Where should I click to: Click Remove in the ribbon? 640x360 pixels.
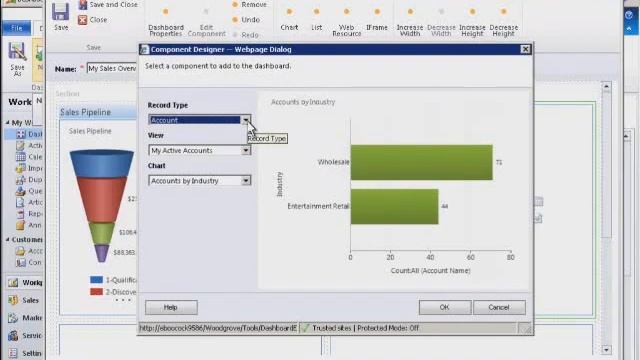click(249, 5)
